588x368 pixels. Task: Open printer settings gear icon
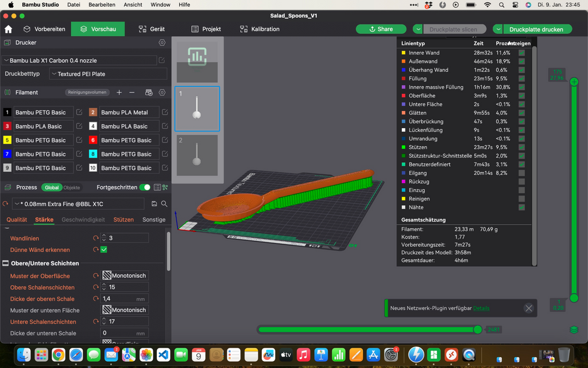(x=162, y=43)
